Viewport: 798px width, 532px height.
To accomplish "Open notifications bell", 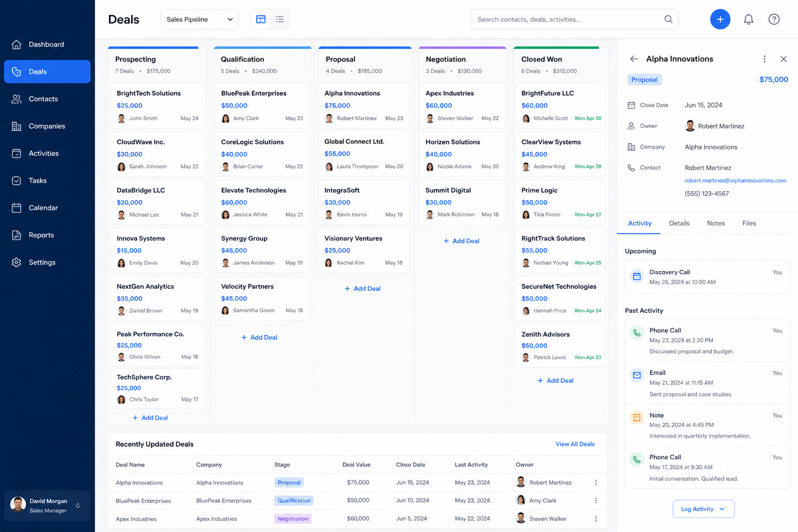I will (x=749, y=19).
